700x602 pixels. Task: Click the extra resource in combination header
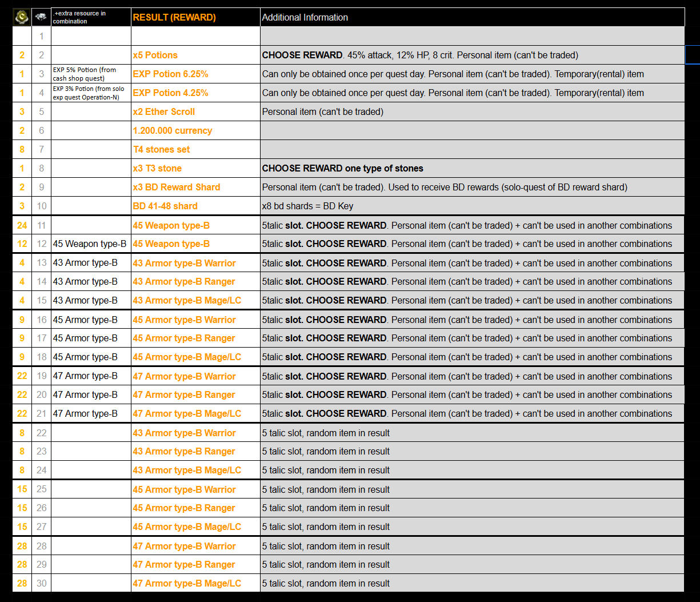coord(79,17)
